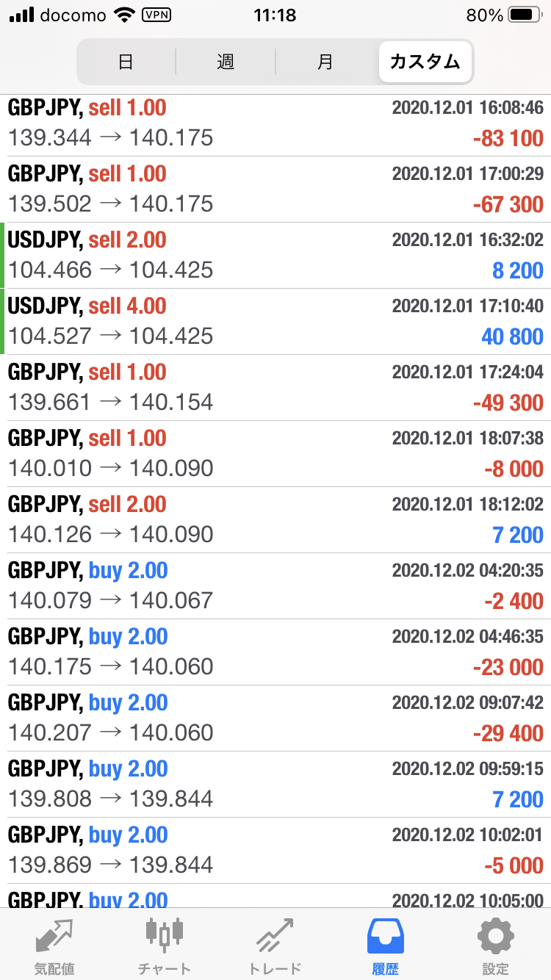This screenshot has height=980, width=551.
Task: Tap the Wi-Fi status icon
Action: point(125,15)
